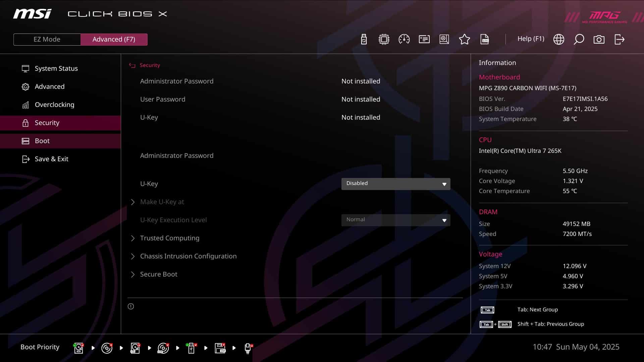
Task: Open System Status in sidebar
Action: (60, 68)
